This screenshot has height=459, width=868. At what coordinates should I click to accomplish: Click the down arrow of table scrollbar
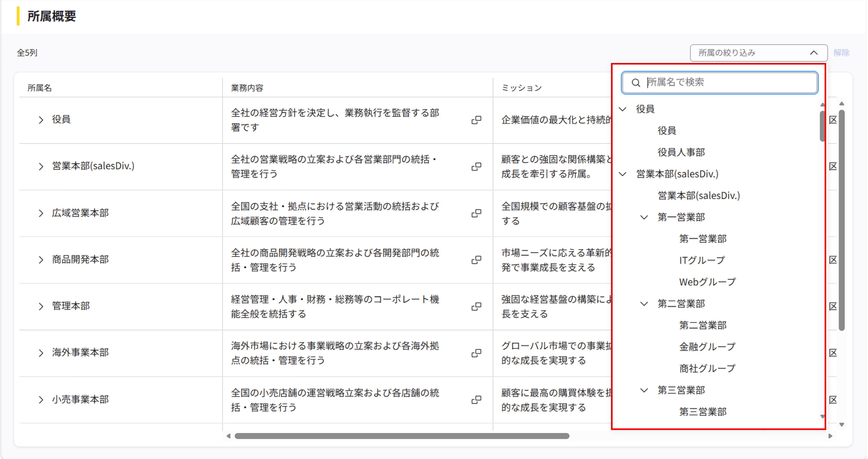pyautogui.click(x=842, y=425)
